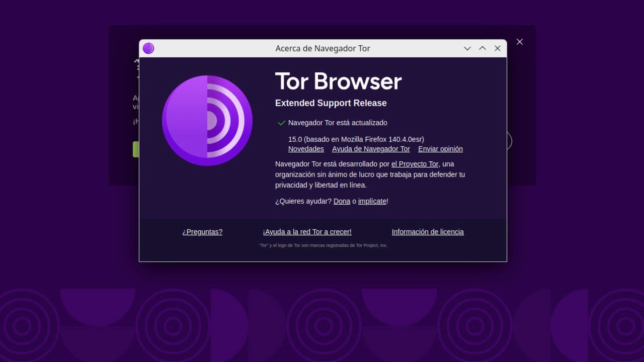Click ¡Ayuda a la red Tor a crecer!
This screenshot has height=362, width=644.
[x=307, y=232]
